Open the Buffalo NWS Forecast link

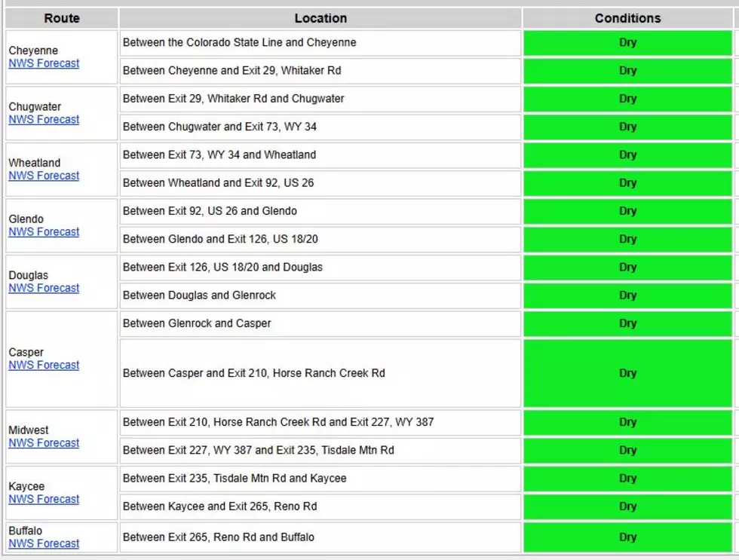[x=44, y=543]
